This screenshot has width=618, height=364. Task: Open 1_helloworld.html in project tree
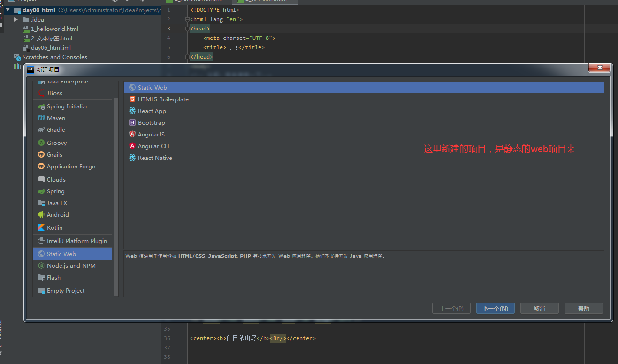[51, 29]
